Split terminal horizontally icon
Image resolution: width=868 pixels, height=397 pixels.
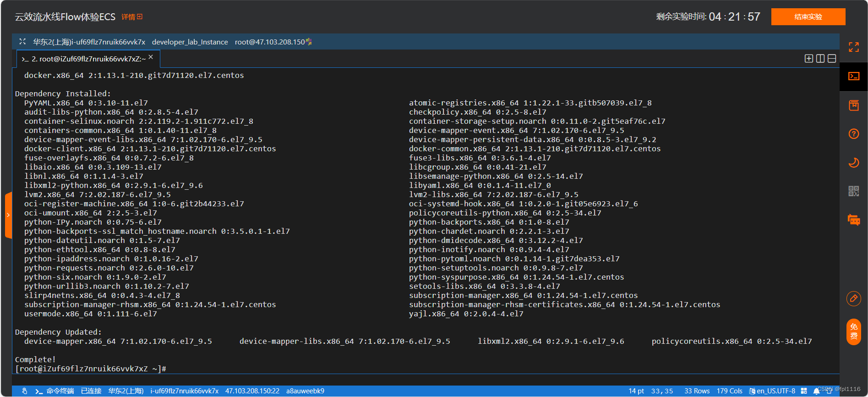(x=832, y=58)
